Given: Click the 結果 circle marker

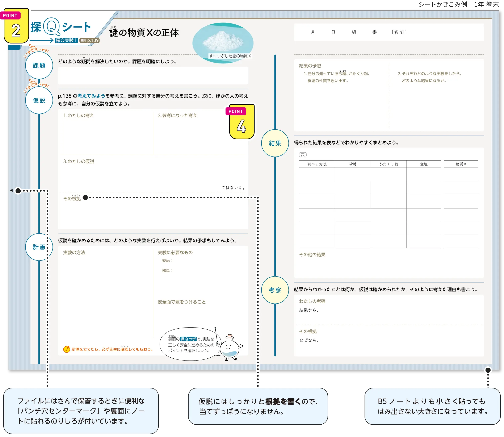Looking at the screenshot, I should pyautogui.click(x=275, y=143).
